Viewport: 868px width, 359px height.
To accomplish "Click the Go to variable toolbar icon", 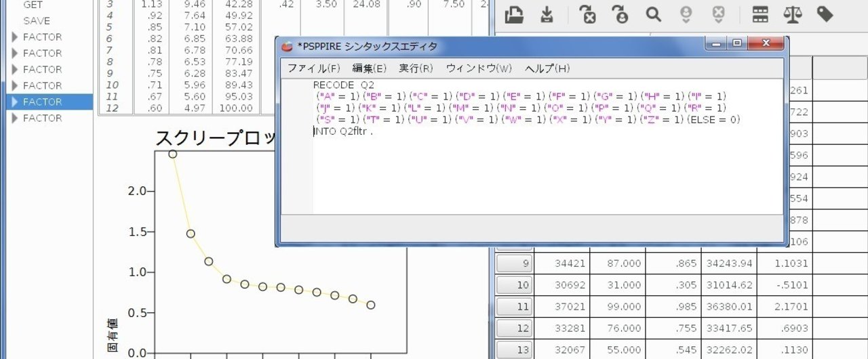I will click(587, 14).
